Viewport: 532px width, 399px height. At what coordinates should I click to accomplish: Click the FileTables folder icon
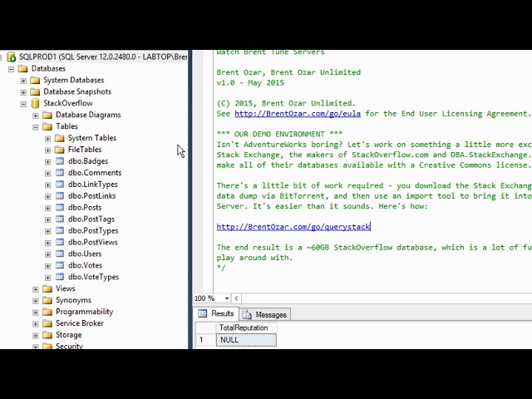[x=60, y=150]
